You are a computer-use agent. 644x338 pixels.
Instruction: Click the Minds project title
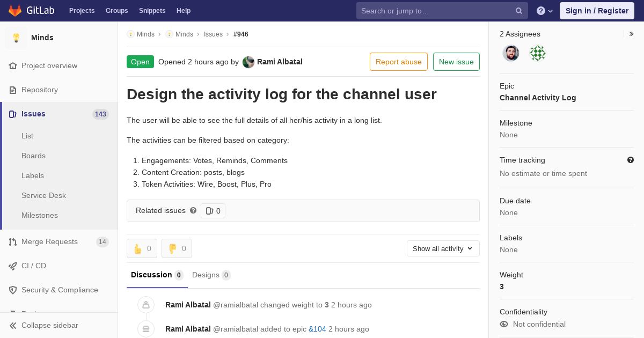pos(42,38)
